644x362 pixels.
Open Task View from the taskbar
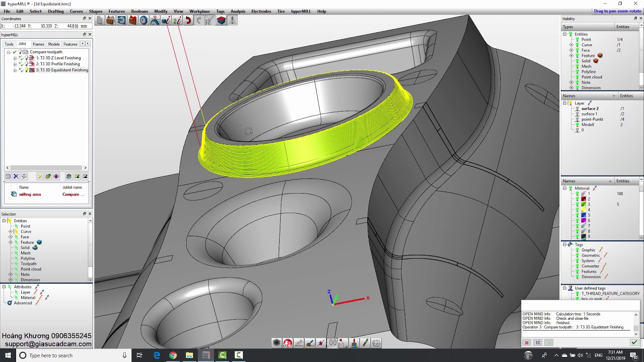139,355
